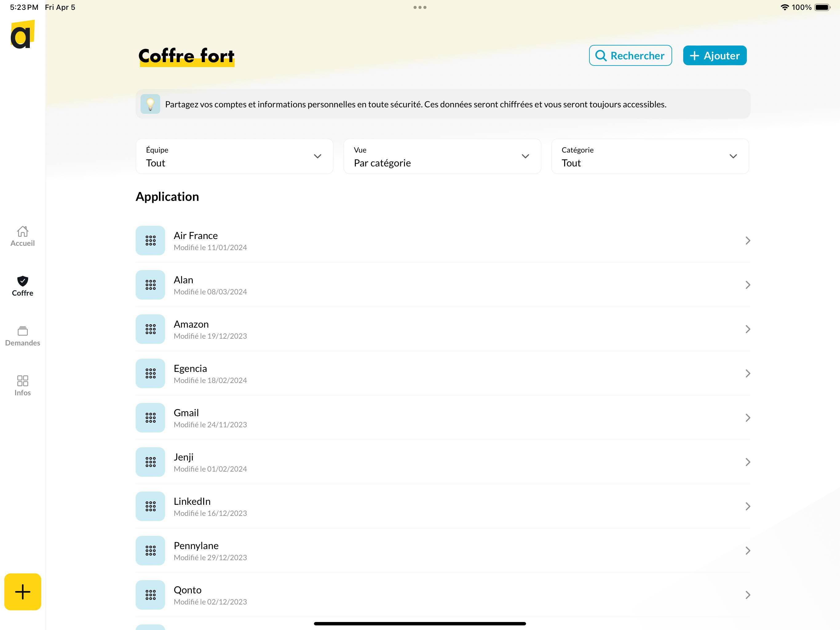The height and width of the screenshot is (630, 840).
Task: Click 'Modifié le 11/01/2024' text
Action: [210, 247]
